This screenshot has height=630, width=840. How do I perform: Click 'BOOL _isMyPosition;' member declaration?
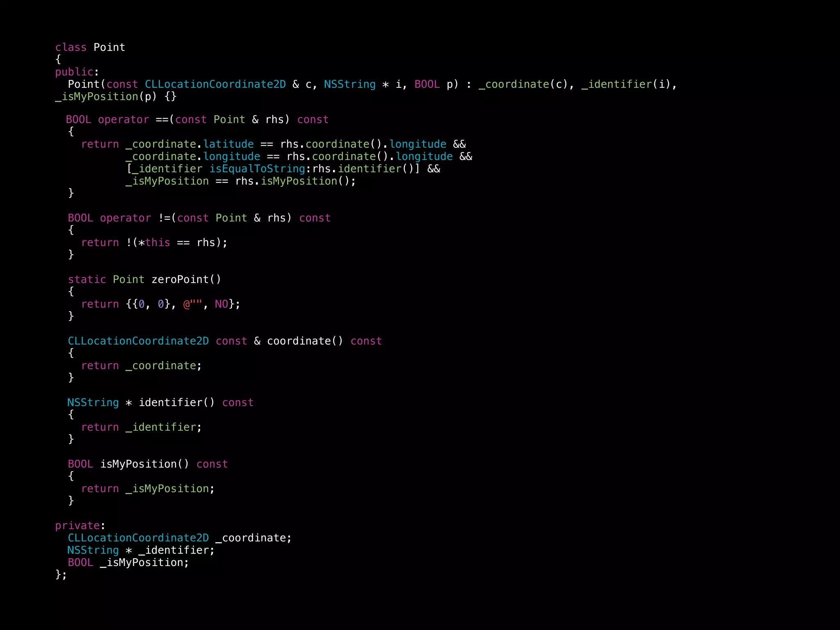click(x=128, y=563)
